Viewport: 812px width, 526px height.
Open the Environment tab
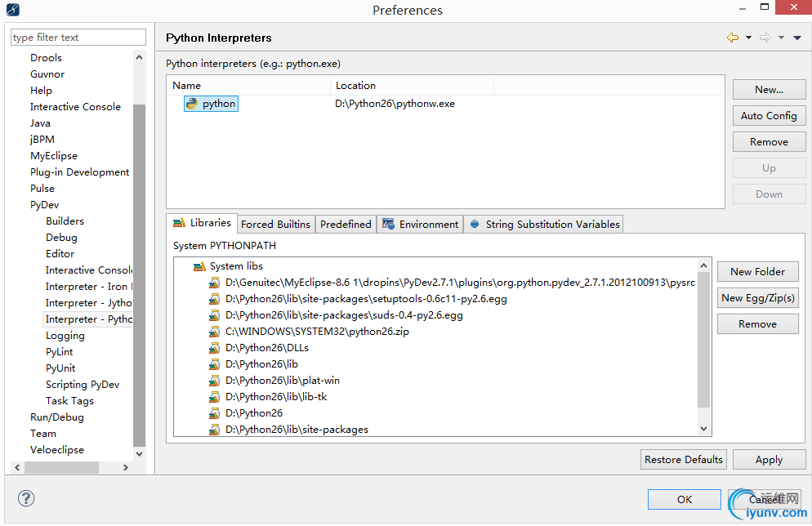pyautogui.click(x=420, y=224)
